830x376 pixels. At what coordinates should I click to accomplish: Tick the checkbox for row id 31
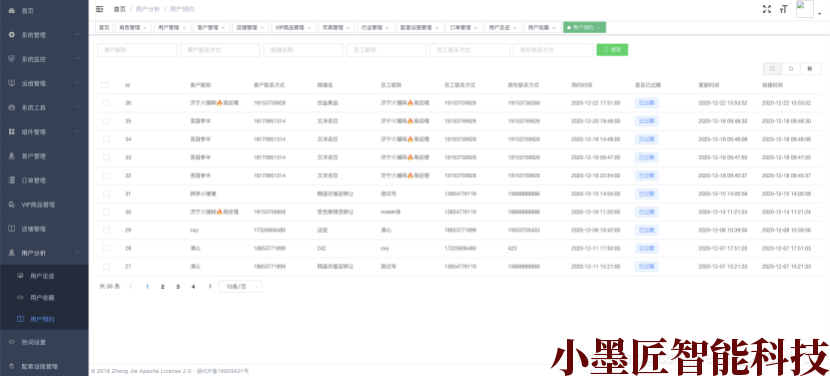106,194
